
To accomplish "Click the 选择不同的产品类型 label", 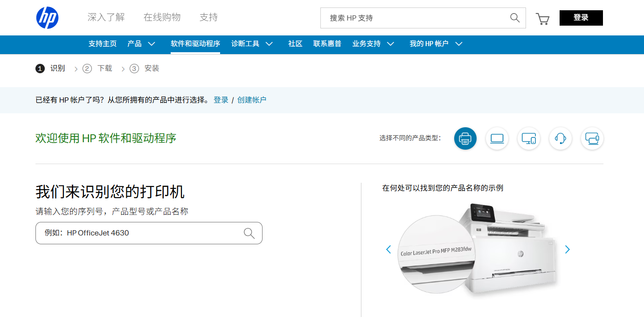I will coord(410,138).
